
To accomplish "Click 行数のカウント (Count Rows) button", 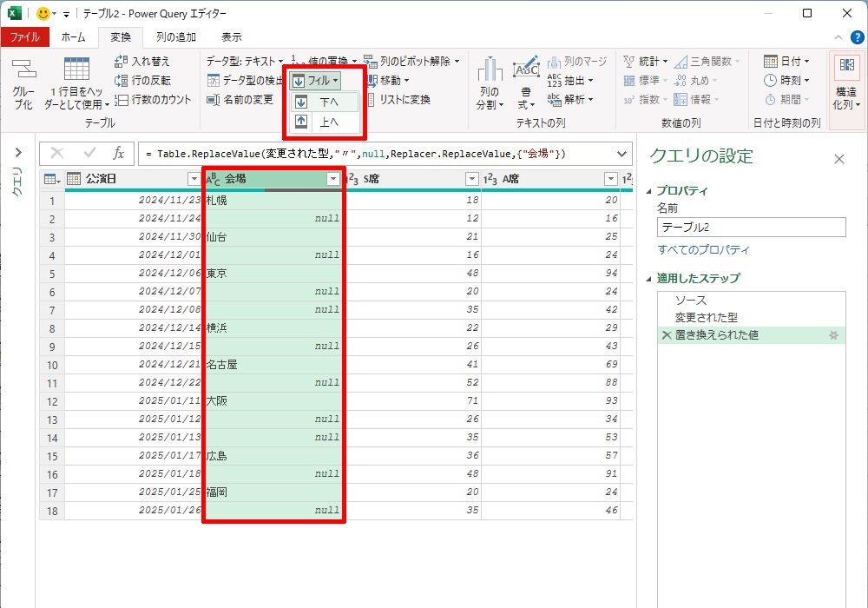I will click(x=153, y=100).
